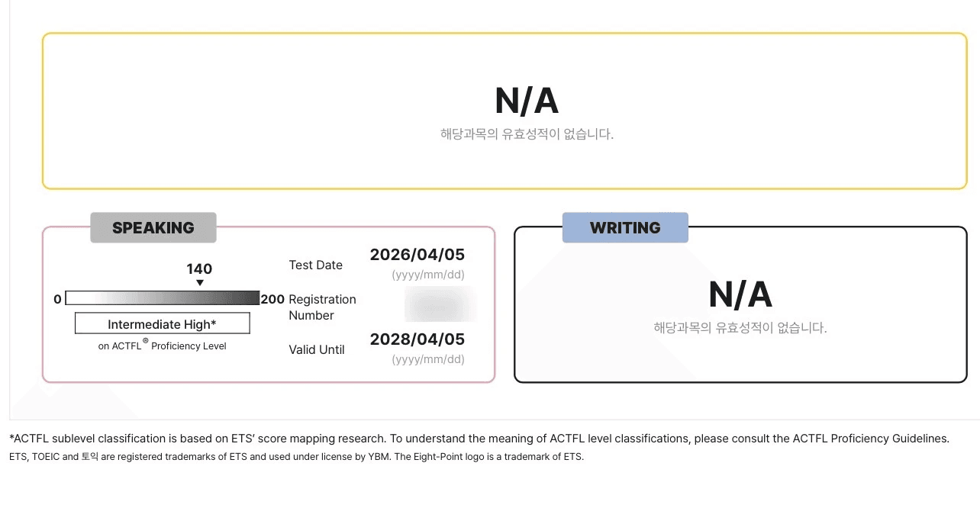Click the 'on ACTFL Proficiency Level' caption
Screen dimensions: 980x508
coord(162,346)
